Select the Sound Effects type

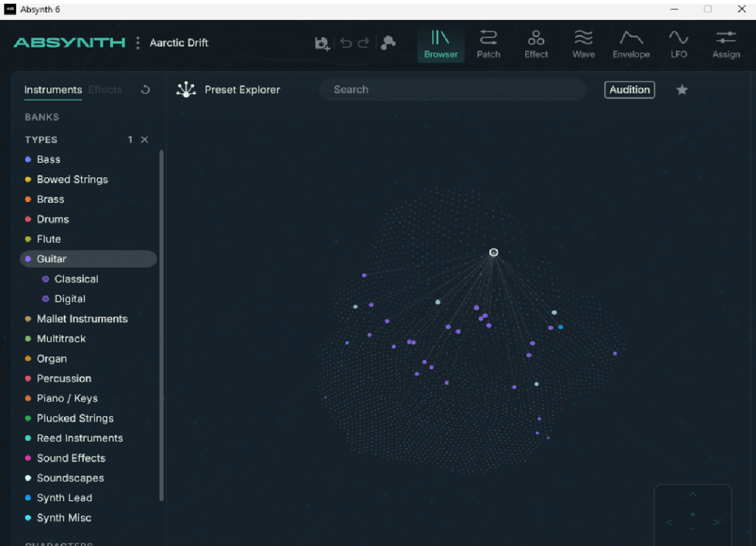[x=89, y=458]
